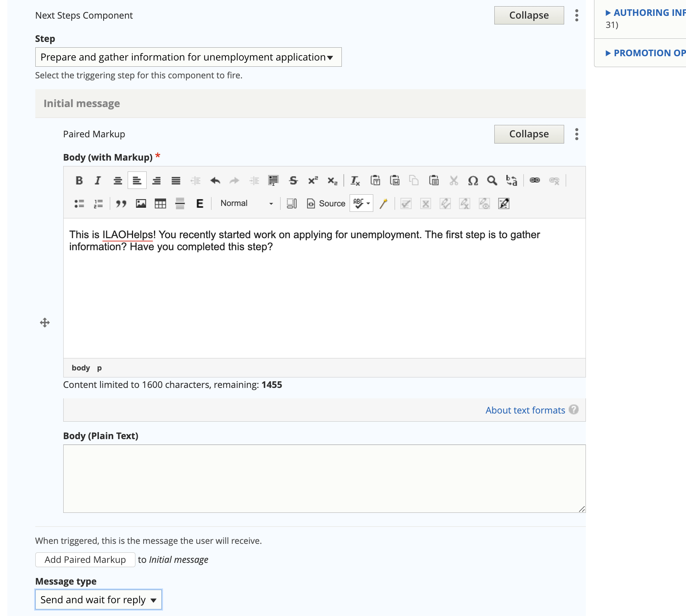Apply superscript formatting
The width and height of the screenshot is (686, 616).
313,180
